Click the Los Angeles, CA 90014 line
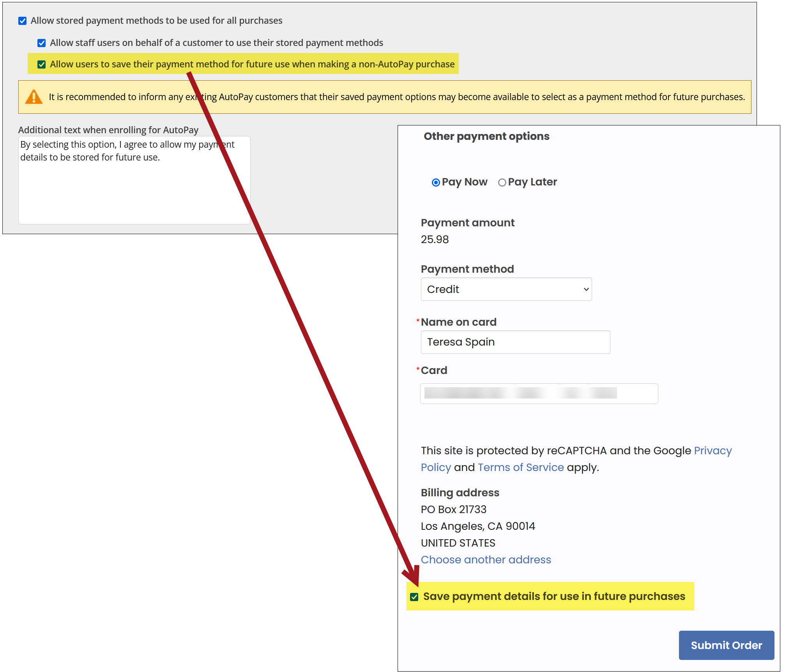Screen dimensions: 785x672 pyautogui.click(x=478, y=526)
